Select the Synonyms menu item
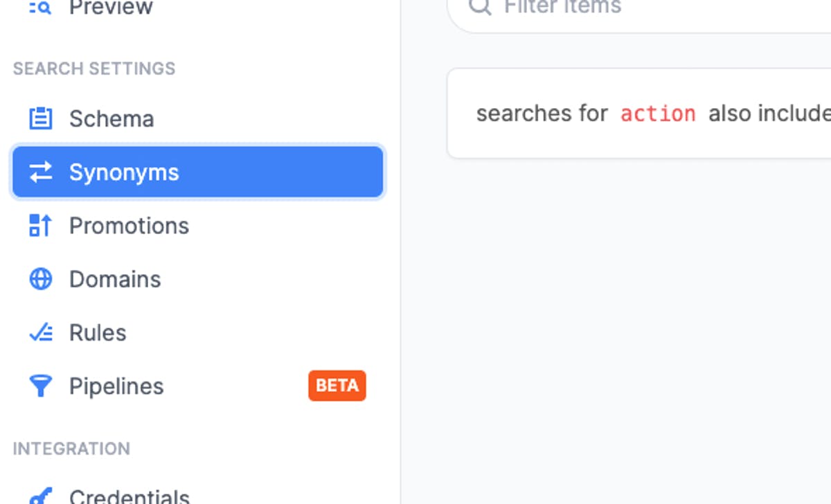 [197, 172]
